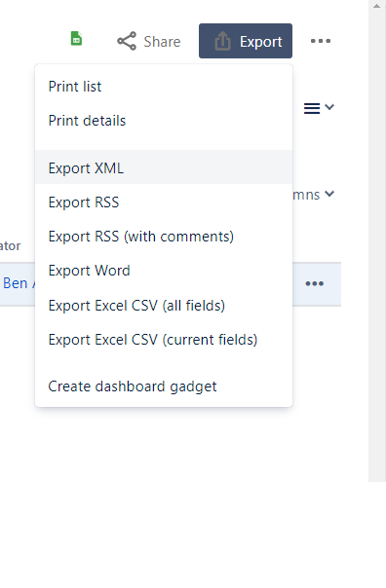The height and width of the screenshot is (588, 386).
Task: Click the Share network icon
Action: 127,41
